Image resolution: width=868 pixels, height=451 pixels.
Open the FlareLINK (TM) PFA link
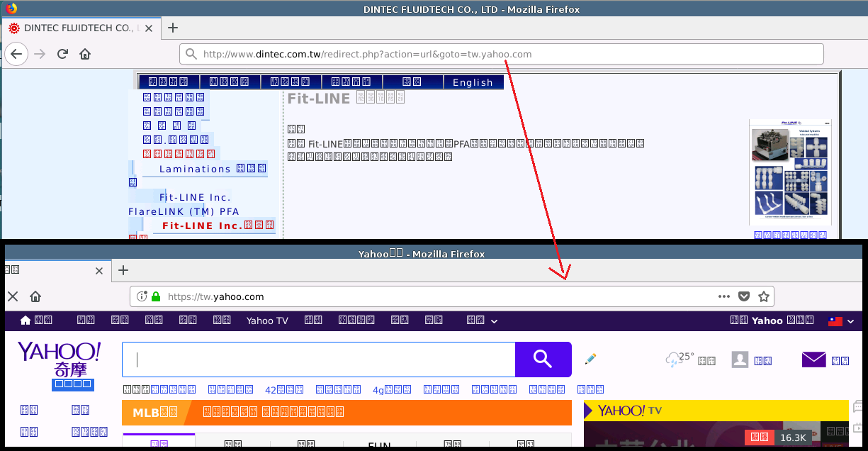click(184, 211)
